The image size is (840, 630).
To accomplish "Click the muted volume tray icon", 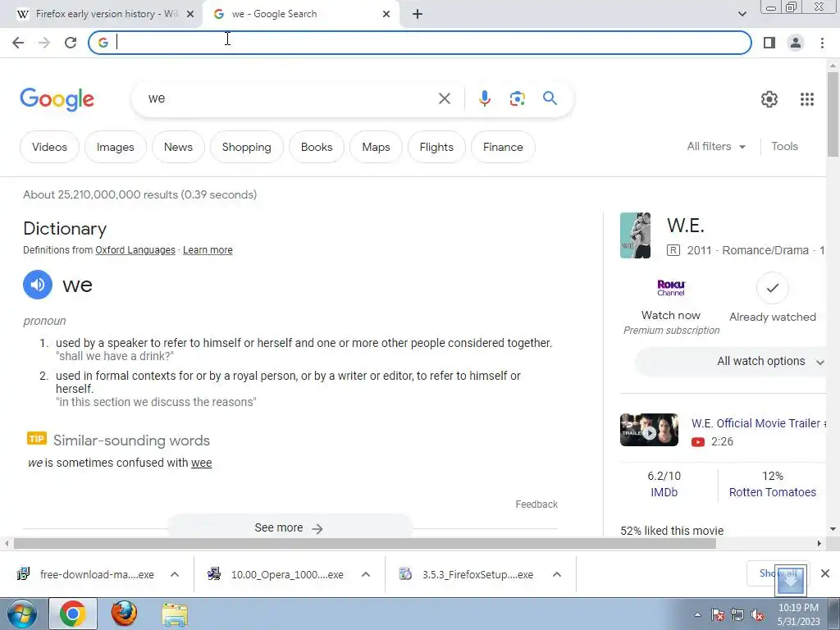I will tap(757, 615).
